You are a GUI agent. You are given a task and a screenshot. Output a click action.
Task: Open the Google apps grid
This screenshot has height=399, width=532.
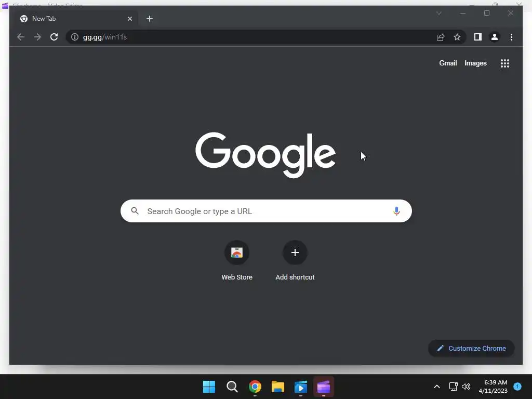(x=505, y=63)
